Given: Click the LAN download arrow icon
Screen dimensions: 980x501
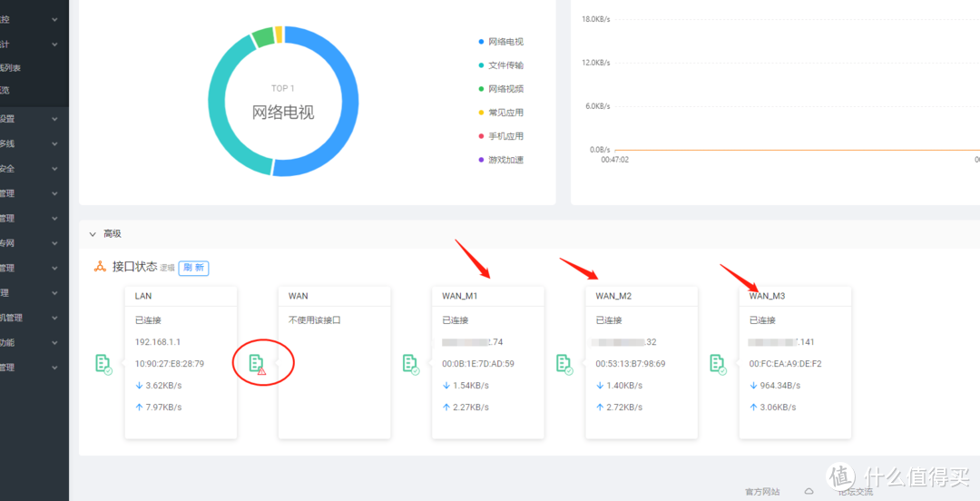Looking at the screenshot, I should click(139, 386).
